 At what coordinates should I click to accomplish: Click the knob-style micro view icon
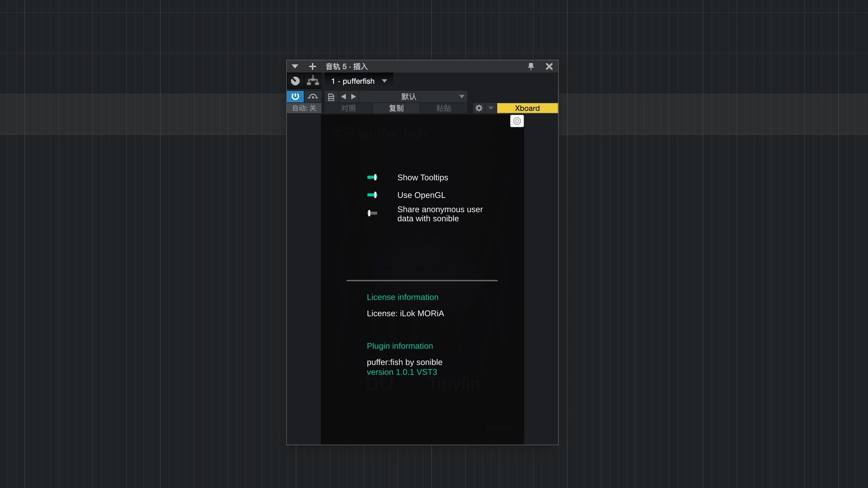[295, 81]
